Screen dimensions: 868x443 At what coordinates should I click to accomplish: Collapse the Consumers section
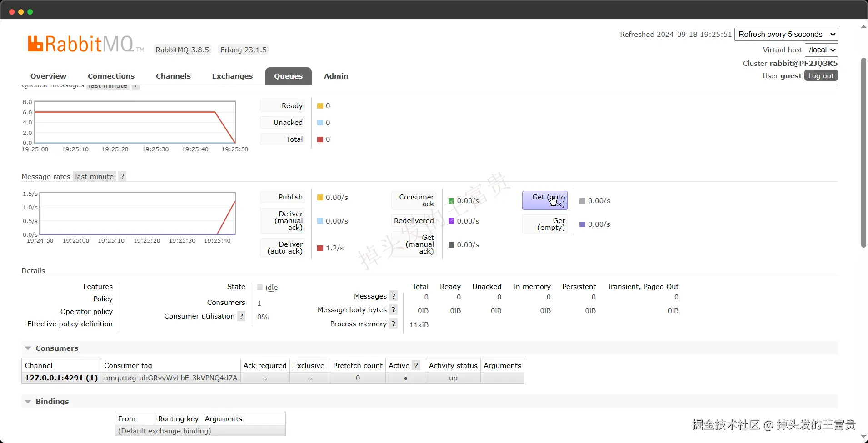click(57, 348)
